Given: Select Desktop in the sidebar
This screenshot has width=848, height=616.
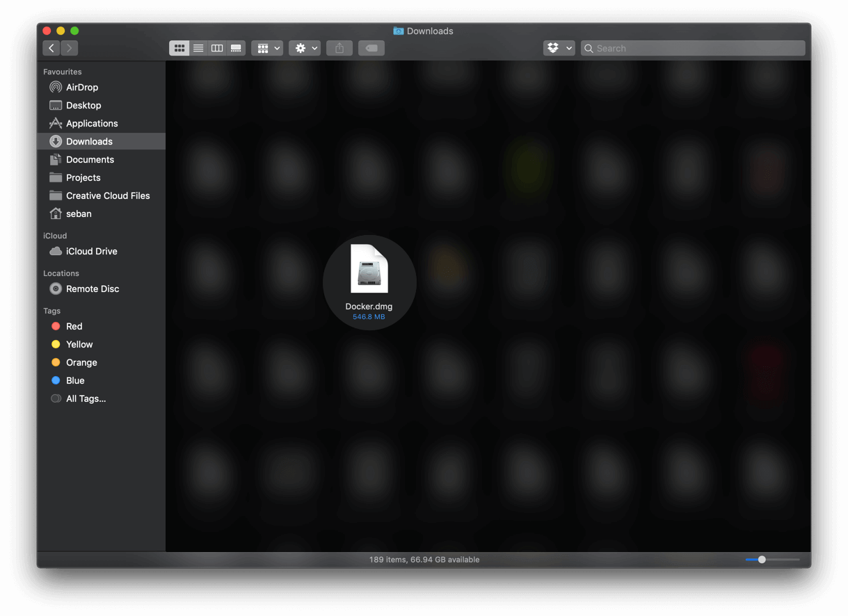Looking at the screenshot, I should (x=101, y=105).
